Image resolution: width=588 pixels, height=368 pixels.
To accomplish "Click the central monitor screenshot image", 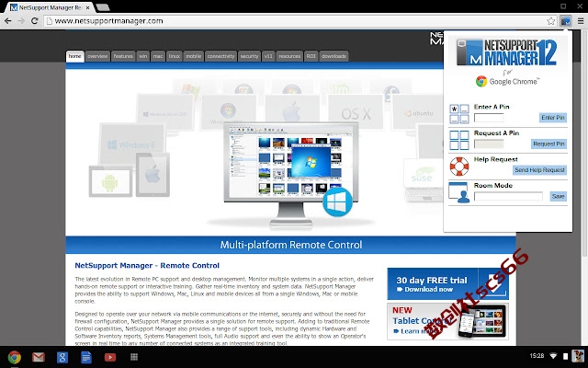I will [290, 162].
